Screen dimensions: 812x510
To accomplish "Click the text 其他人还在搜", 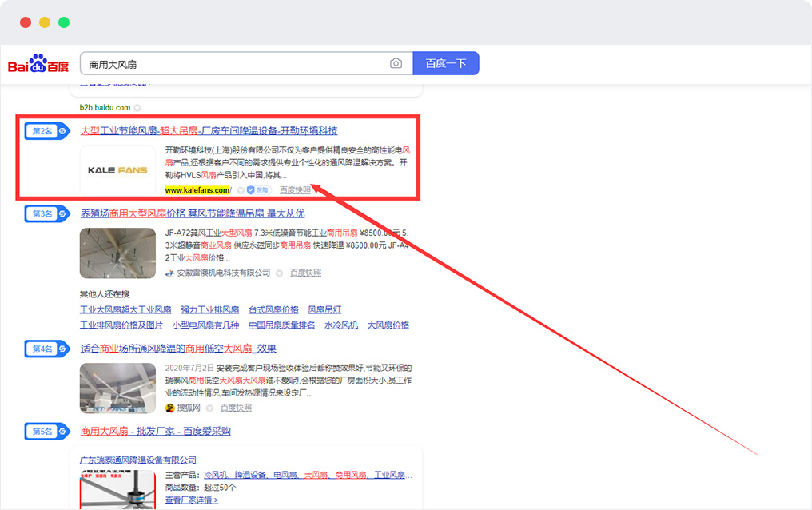I will click(x=105, y=294).
